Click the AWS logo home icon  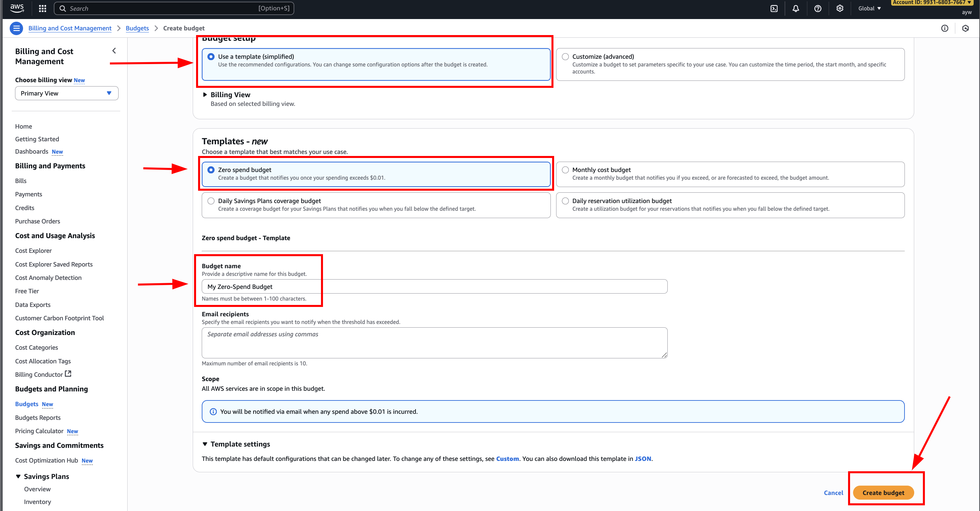(17, 8)
